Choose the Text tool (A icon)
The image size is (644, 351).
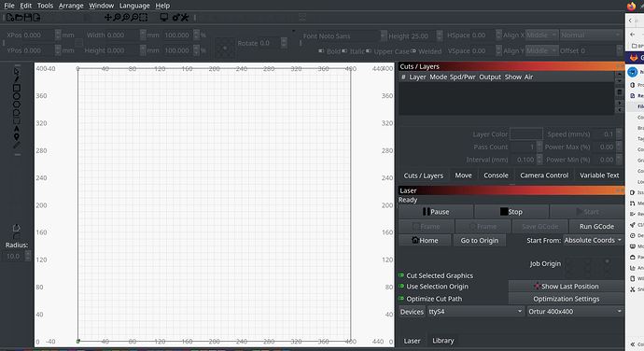(17, 129)
